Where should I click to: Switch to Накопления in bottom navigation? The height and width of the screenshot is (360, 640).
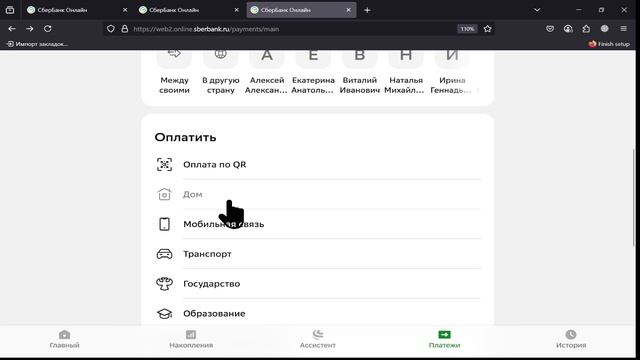(191, 339)
